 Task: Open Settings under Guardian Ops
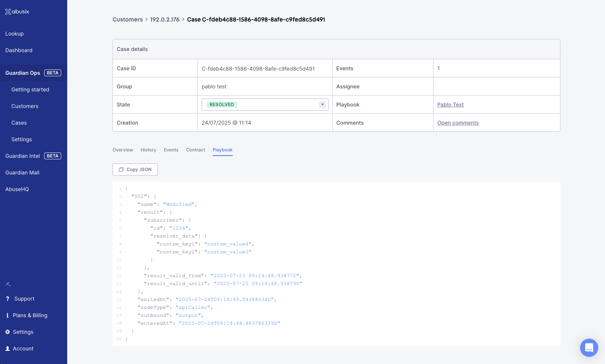[x=22, y=139]
